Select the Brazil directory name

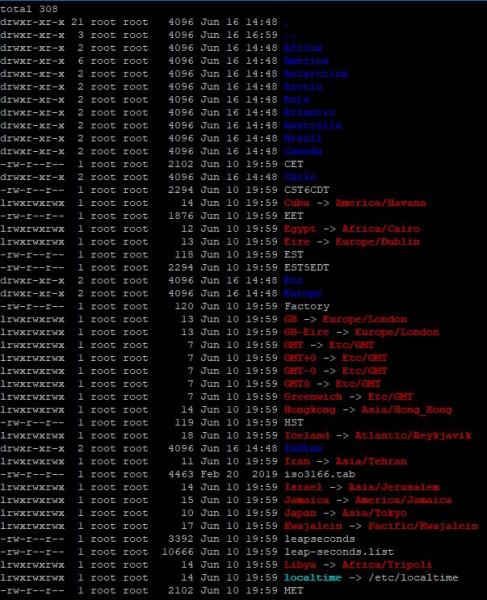tap(303, 139)
